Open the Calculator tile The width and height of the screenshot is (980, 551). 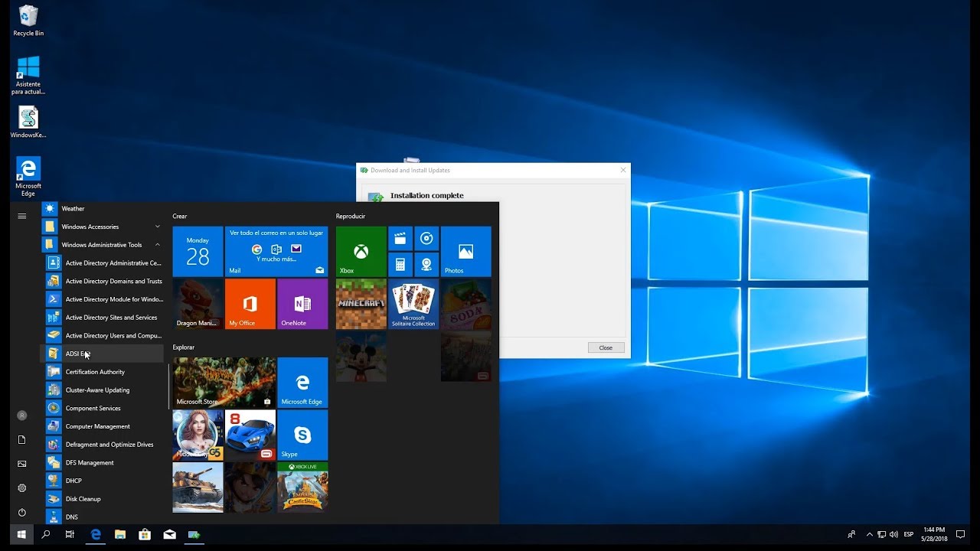(400, 265)
